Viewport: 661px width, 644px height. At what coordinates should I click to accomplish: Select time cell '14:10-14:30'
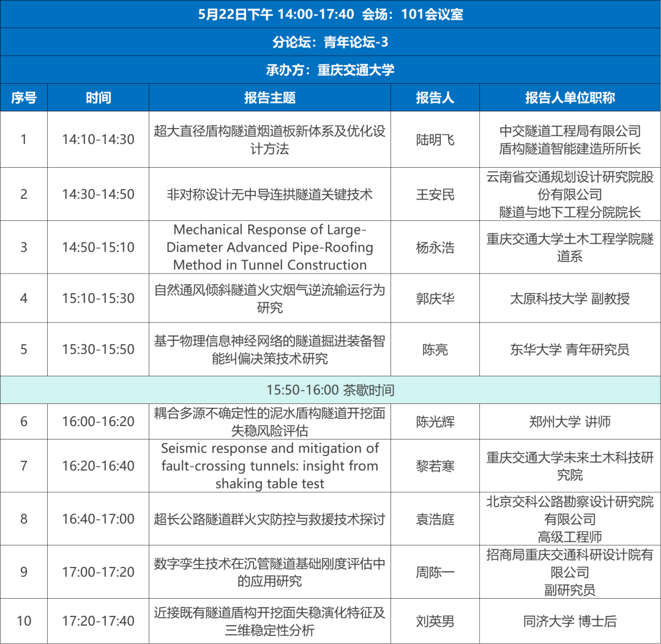click(98, 140)
